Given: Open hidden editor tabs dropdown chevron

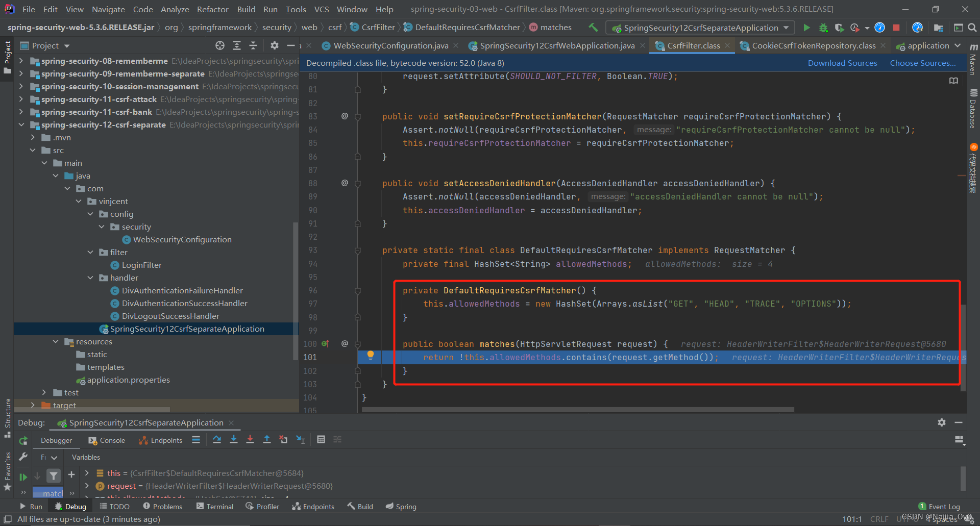Looking at the screenshot, I should [x=958, y=45].
